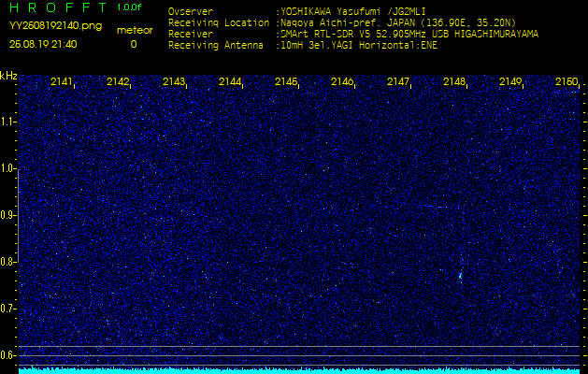Image resolution: width=588 pixels, height=374 pixels.
Task: Click the meteor label
Action: (x=135, y=30)
